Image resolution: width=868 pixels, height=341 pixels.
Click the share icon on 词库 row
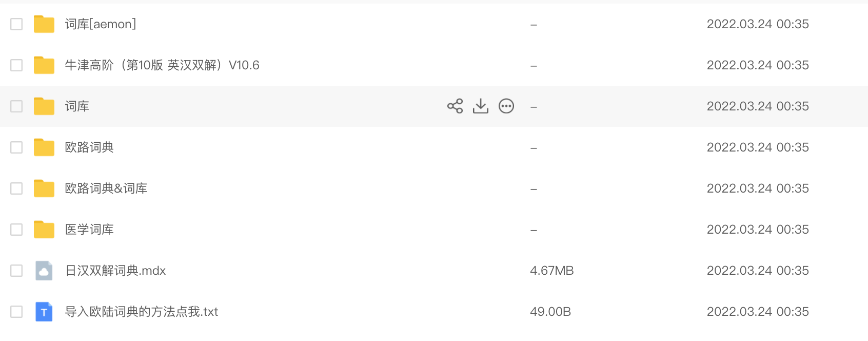[455, 106]
